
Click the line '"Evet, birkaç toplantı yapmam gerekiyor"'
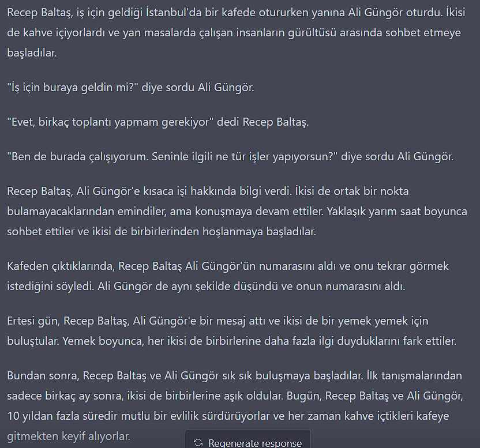[x=158, y=122]
